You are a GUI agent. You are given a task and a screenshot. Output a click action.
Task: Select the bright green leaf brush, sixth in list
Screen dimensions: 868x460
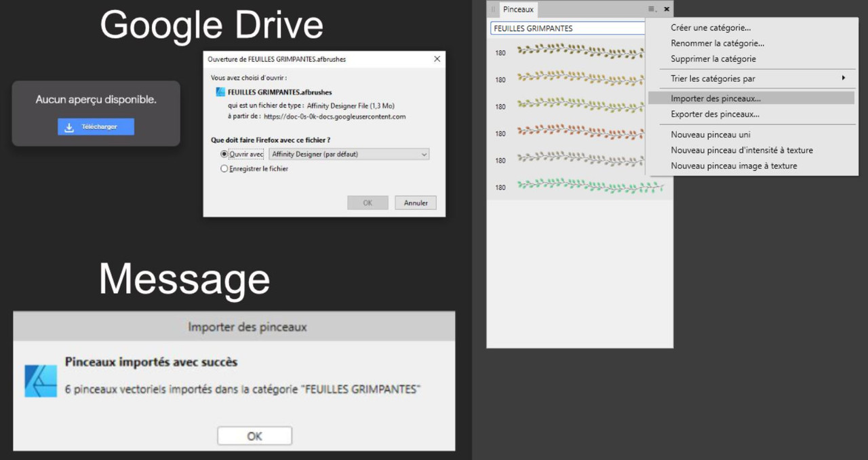click(x=590, y=186)
